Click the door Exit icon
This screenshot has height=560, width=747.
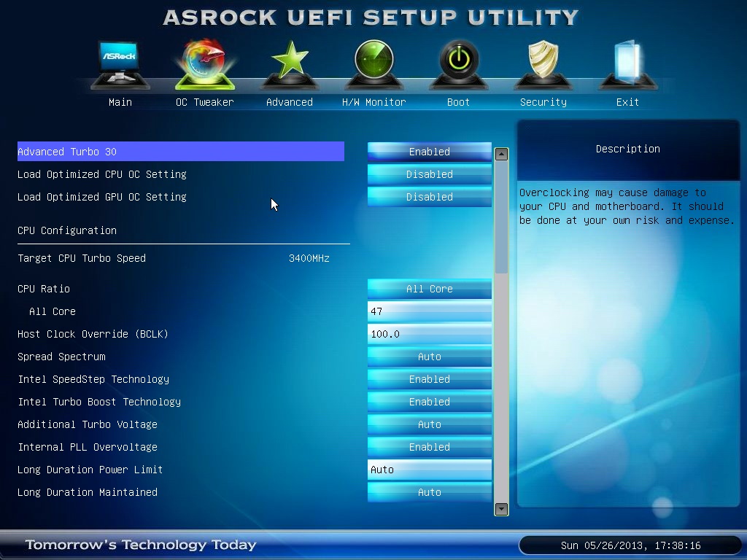(x=627, y=64)
